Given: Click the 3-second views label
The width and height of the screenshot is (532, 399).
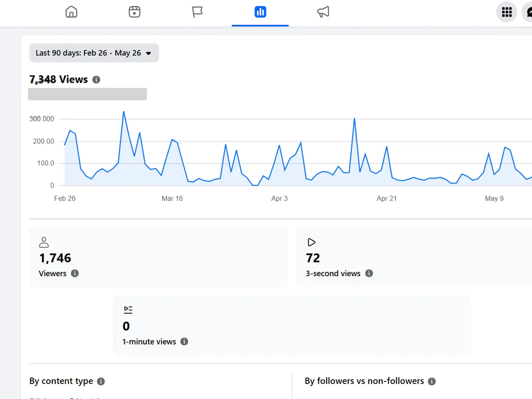Looking at the screenshot, I should (x=333, y=273).
